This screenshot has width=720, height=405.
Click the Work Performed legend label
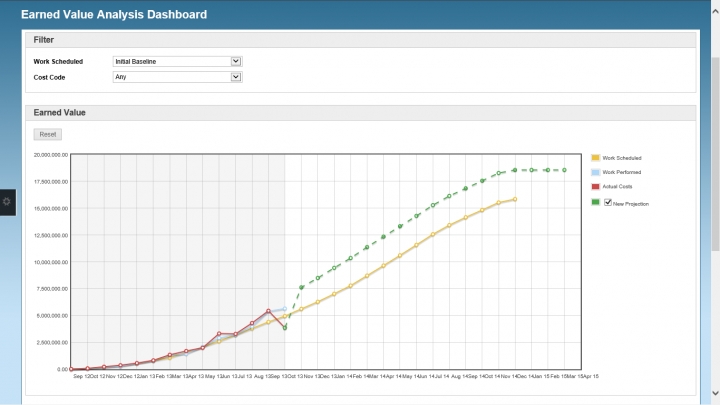coord(622,172)
